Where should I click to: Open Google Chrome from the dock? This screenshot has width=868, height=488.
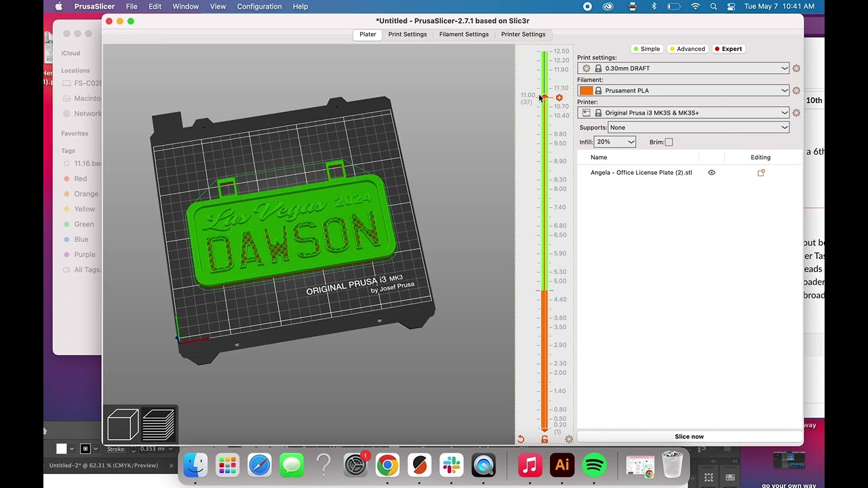point(387,466)
